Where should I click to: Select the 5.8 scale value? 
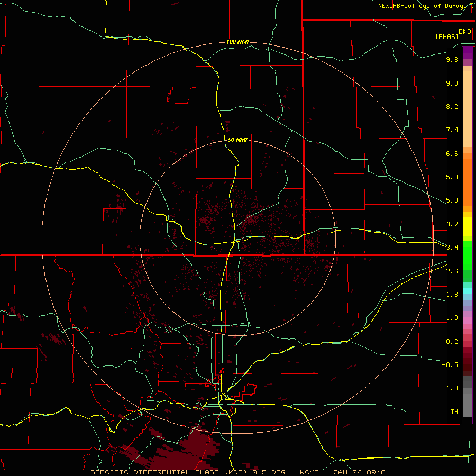(x=452, y=177)
